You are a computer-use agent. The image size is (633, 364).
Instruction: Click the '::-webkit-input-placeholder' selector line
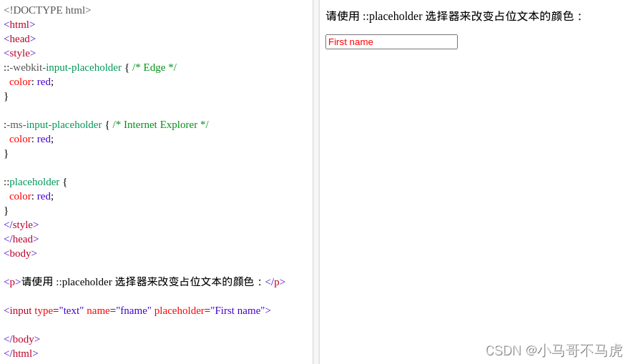click(90, 67)
